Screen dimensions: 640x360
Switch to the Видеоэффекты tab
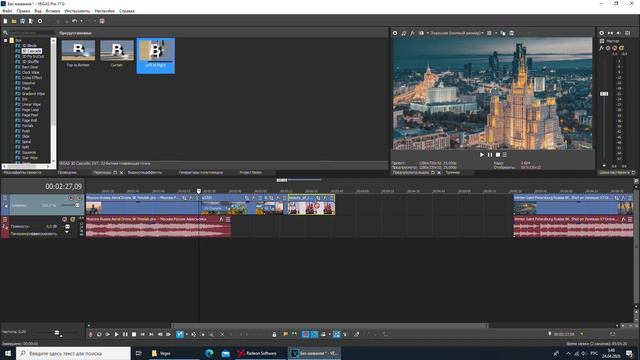144,173
